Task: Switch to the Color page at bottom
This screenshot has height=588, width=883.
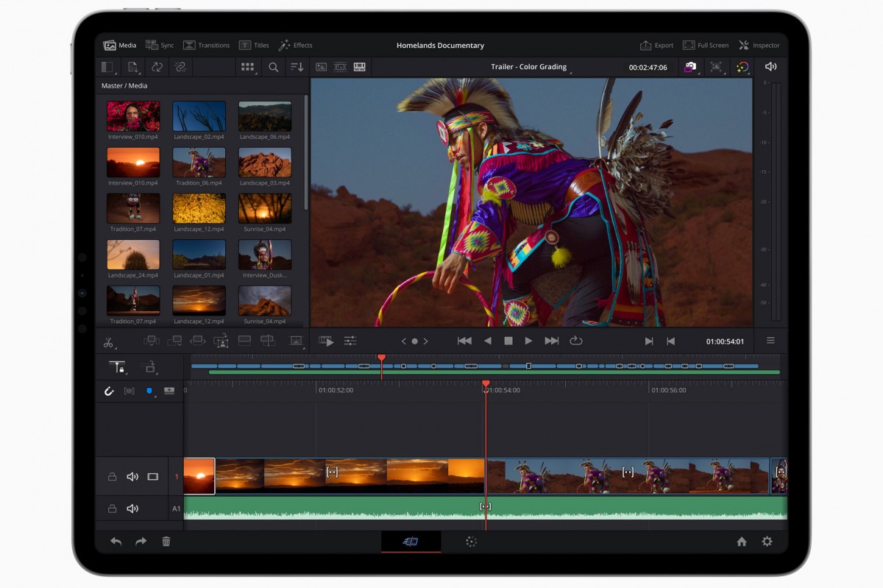Action: (471, 542)
